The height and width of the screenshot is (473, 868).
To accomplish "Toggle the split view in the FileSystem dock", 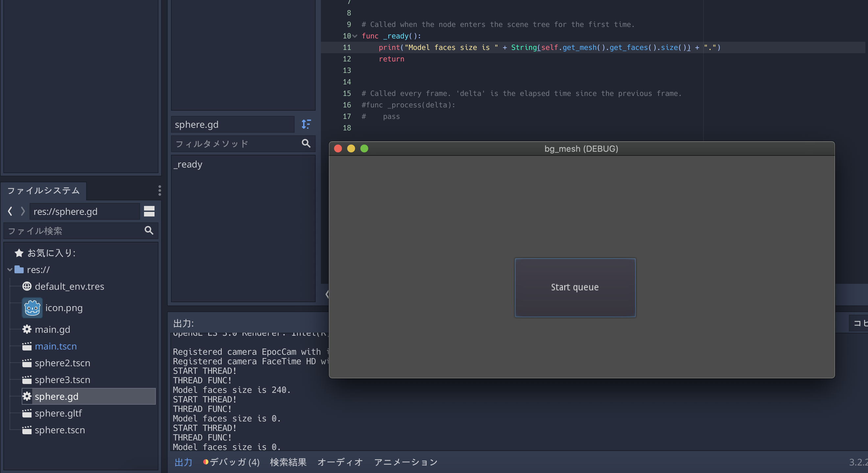I will point(149,211).
